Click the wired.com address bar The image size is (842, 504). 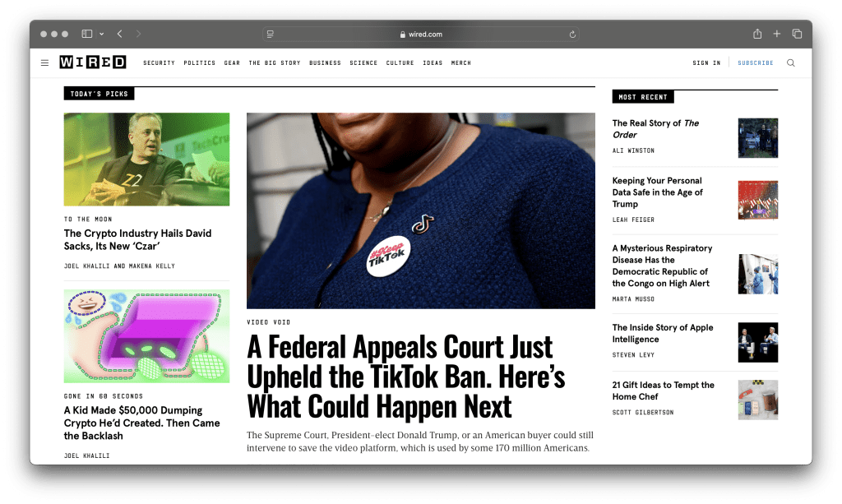tap(421, 35)
